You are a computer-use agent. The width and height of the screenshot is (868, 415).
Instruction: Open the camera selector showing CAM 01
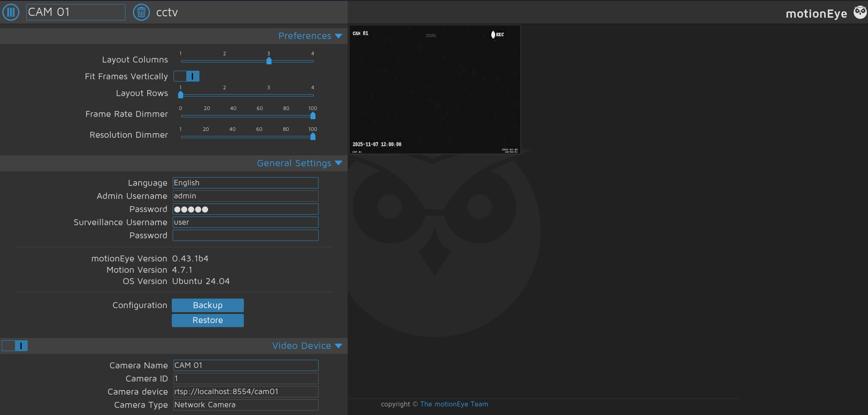pyautogui.click(x=76, y=12)
